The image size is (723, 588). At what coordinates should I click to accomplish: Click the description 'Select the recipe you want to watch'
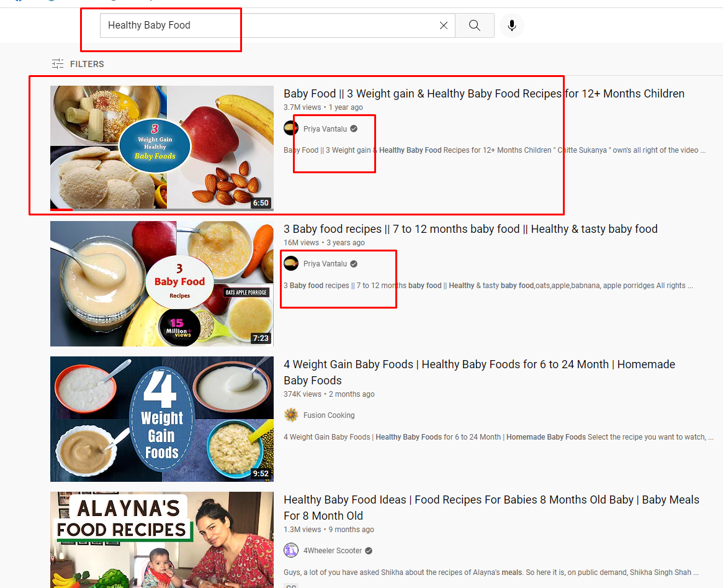point(498,436)
